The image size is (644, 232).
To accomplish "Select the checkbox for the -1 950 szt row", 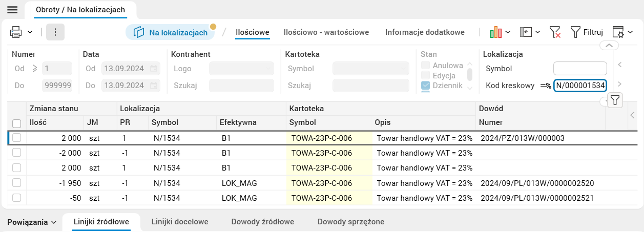I will [17, 183].
